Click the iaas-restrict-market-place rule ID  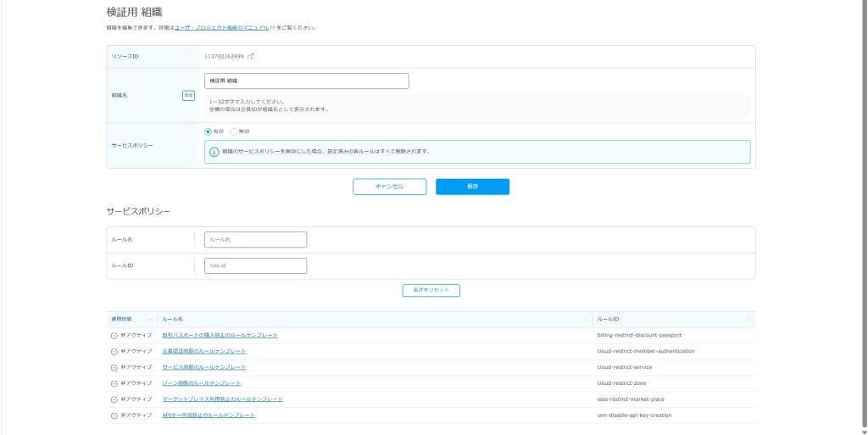click(x=631, y=399)
